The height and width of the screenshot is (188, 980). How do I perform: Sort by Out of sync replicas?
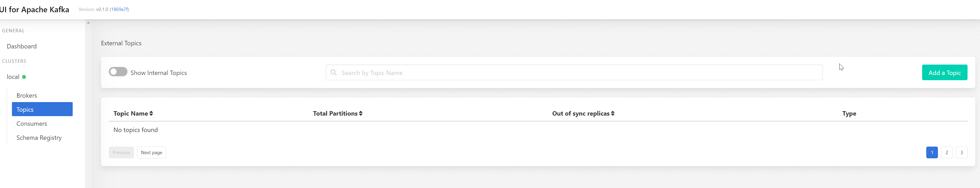[583, 113]
